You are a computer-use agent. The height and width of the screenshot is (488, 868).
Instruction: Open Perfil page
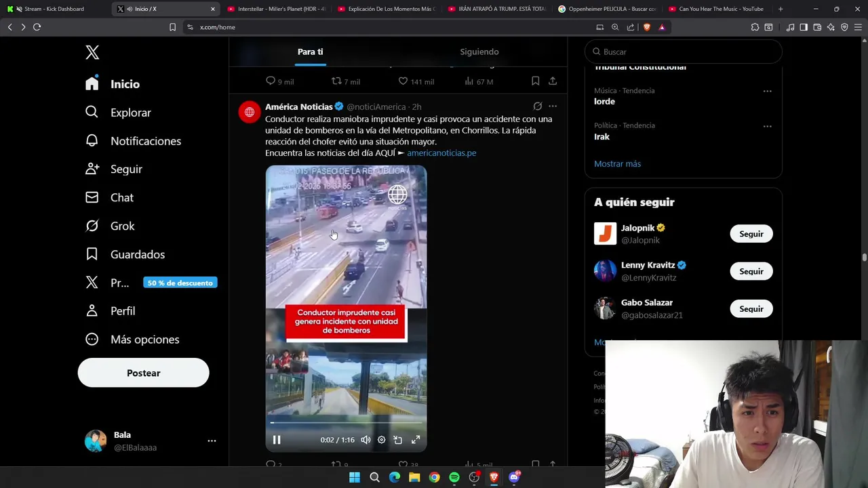[110, 311]
